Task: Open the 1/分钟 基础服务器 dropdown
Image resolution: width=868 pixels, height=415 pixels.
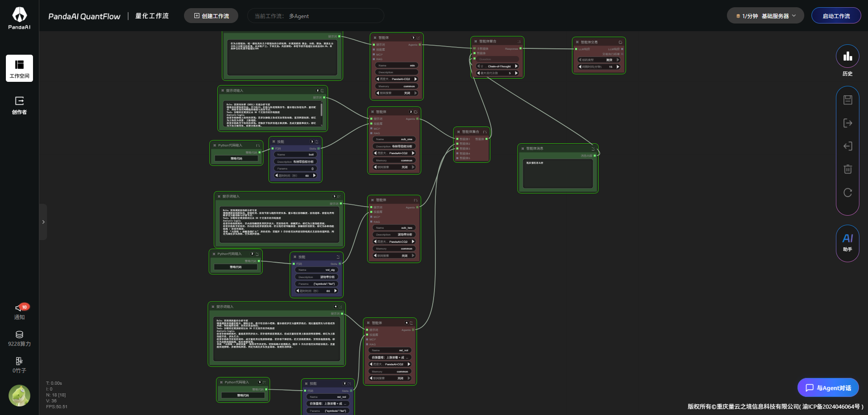Action: [765, 16]
